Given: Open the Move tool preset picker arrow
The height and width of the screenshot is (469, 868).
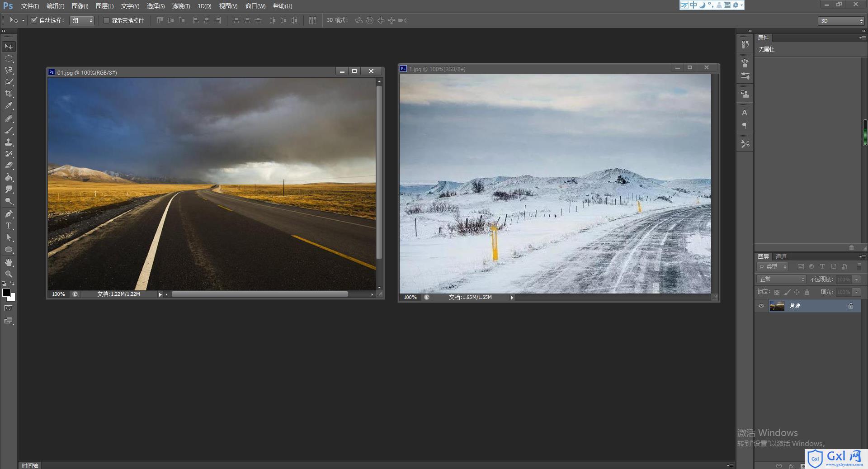Looking at the screenshot, I should [23, 20].
